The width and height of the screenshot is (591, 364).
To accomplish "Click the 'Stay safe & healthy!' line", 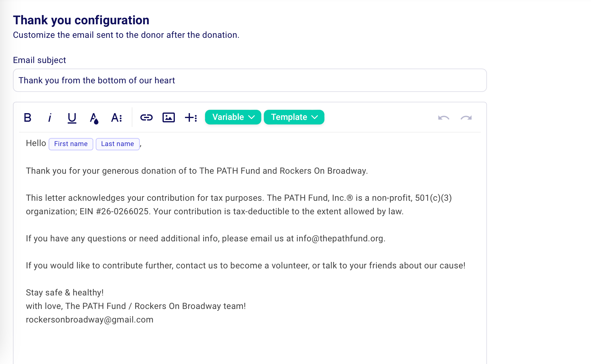I will pyautogui.click(x=65, y=293).
